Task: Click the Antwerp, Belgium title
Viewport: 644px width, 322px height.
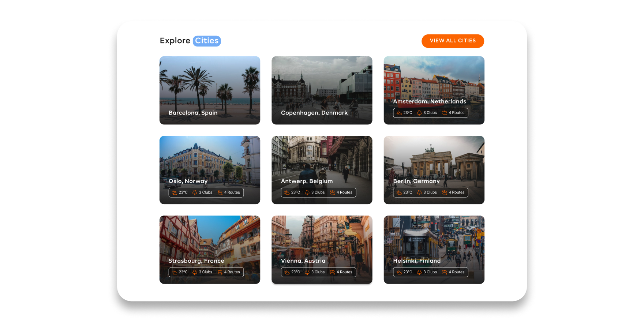Action: click(x=307, y=181)
